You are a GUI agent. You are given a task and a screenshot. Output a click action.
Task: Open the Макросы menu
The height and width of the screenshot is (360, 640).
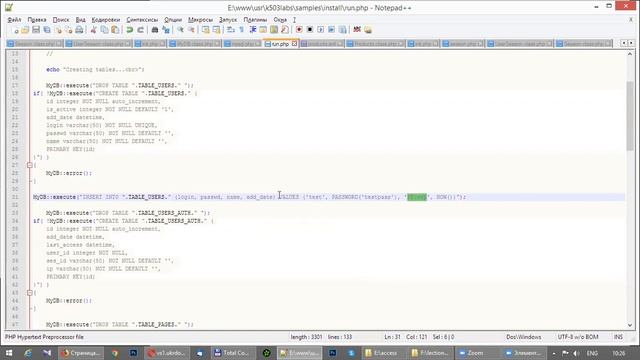pyautogui.click(x=200, y=20)
